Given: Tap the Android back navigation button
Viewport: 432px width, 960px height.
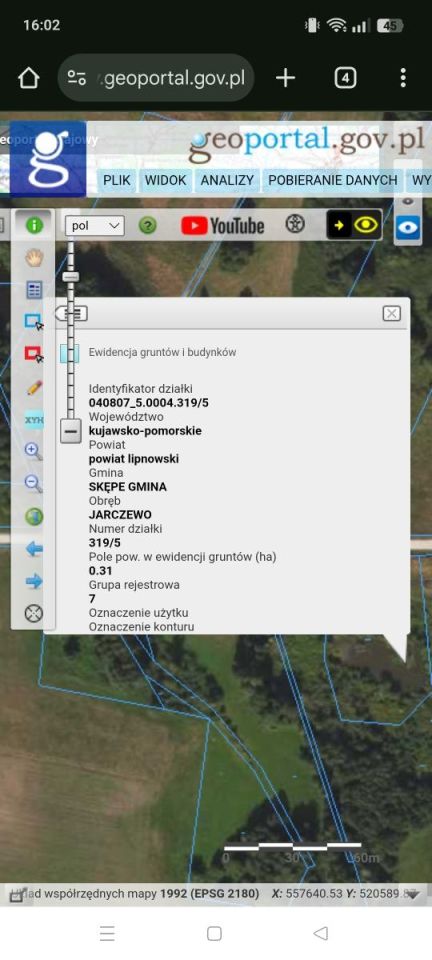Looking at the screenshot, I should click(x=321, y=933).
